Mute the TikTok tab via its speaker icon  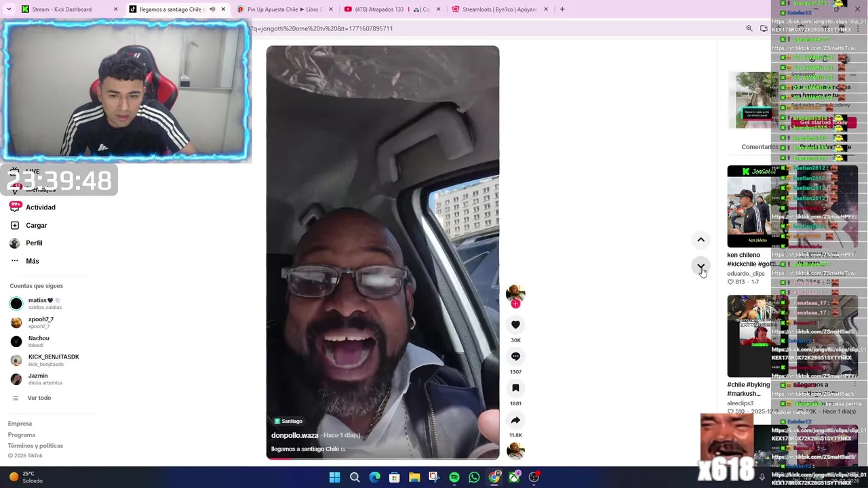(x=212, y=9)
